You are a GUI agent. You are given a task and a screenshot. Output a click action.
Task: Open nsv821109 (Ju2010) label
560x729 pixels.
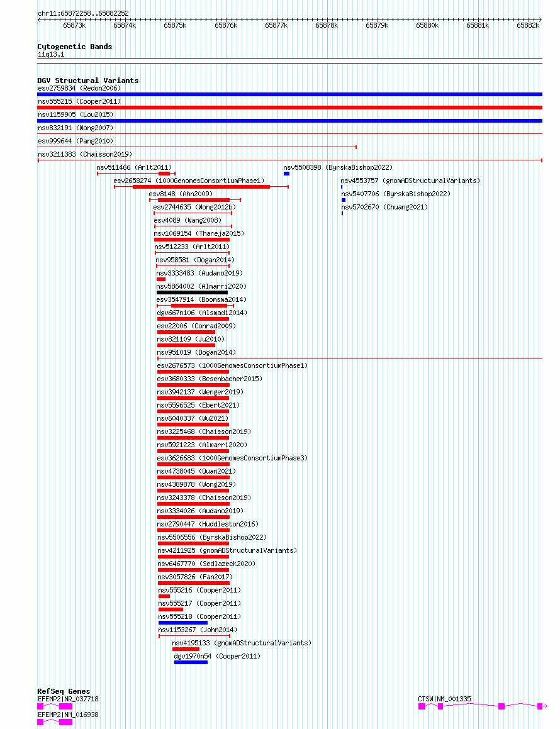pos(191,340)
